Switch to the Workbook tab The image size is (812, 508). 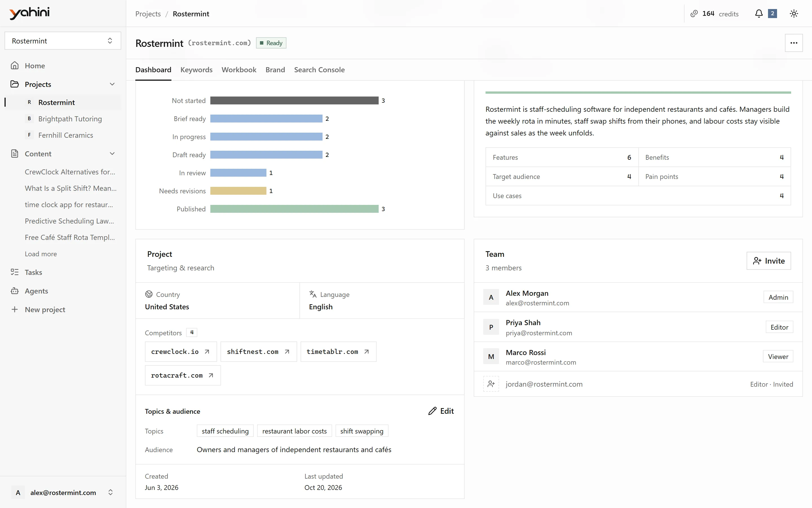[239, 69]
